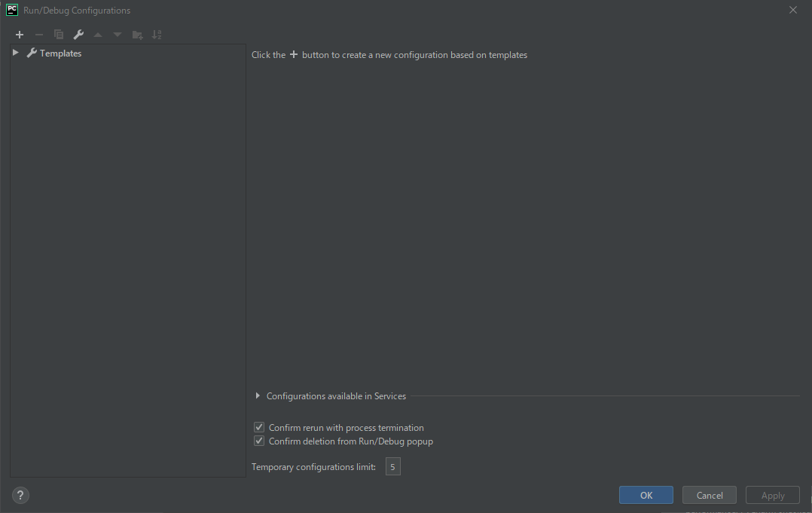Close the Run/Debug Configurations dialog
The width and height of the screenshot is (812, 513).
pos(793,10)
